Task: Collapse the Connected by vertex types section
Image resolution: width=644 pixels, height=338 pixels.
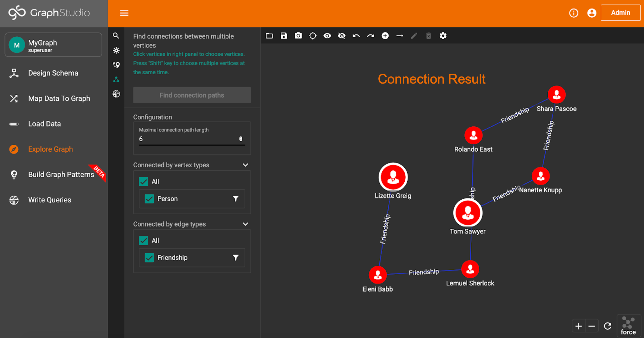Action: (245, 165)
